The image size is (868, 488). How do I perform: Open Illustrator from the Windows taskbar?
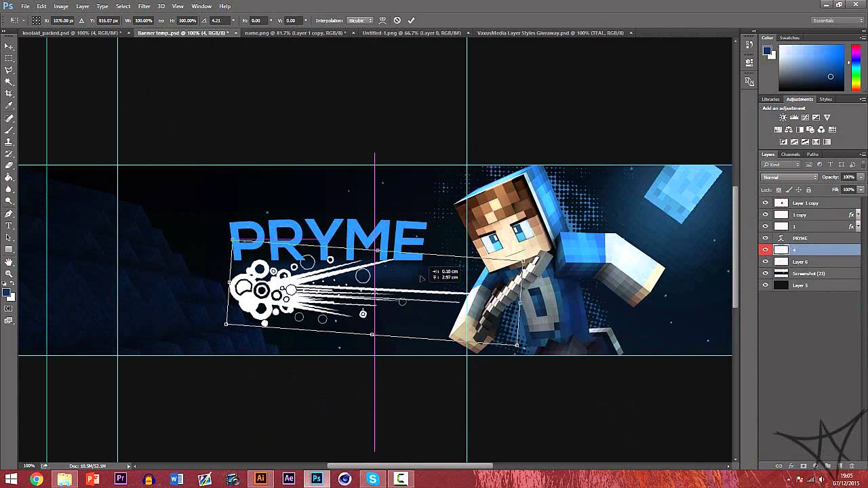(x=260, y=479)
